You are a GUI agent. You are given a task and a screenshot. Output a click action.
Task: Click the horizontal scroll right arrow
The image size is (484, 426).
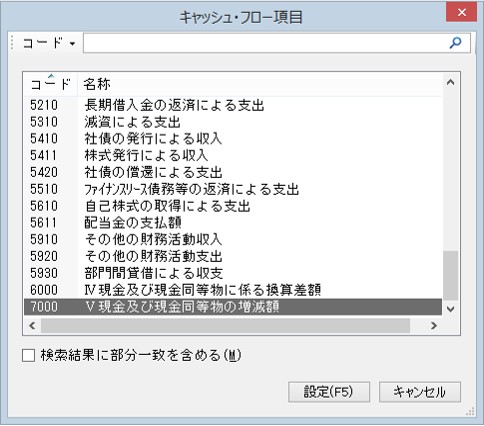tap(434, 325)
